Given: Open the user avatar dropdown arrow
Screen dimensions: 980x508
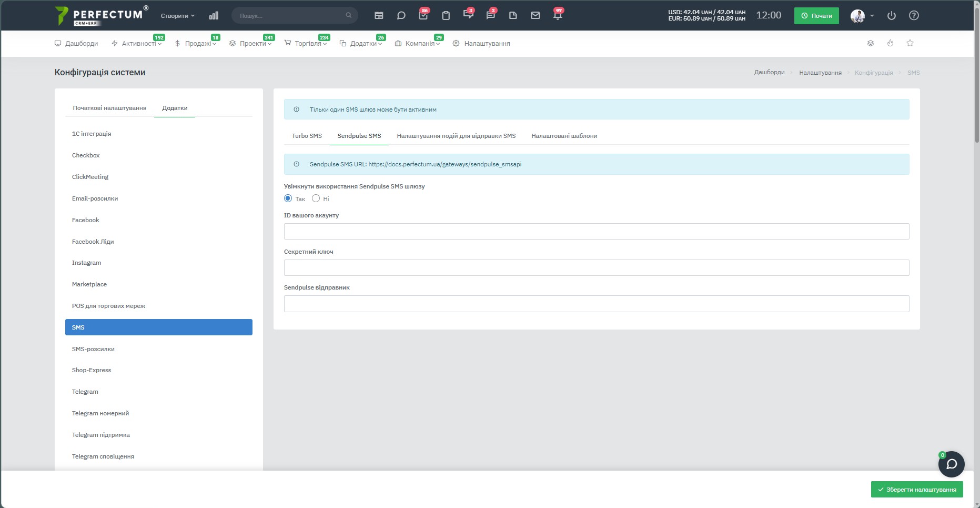Looking at the screenshot, I should (x=872, y=16).
